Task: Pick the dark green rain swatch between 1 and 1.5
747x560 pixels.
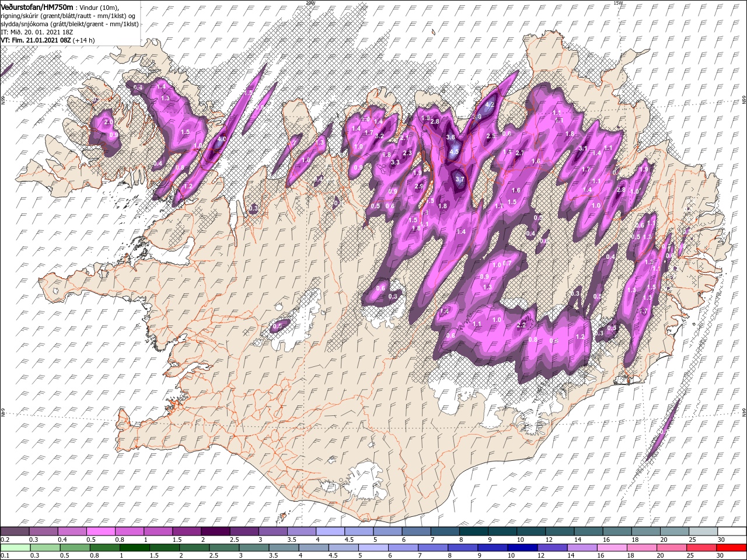Action: pos(135,548)
